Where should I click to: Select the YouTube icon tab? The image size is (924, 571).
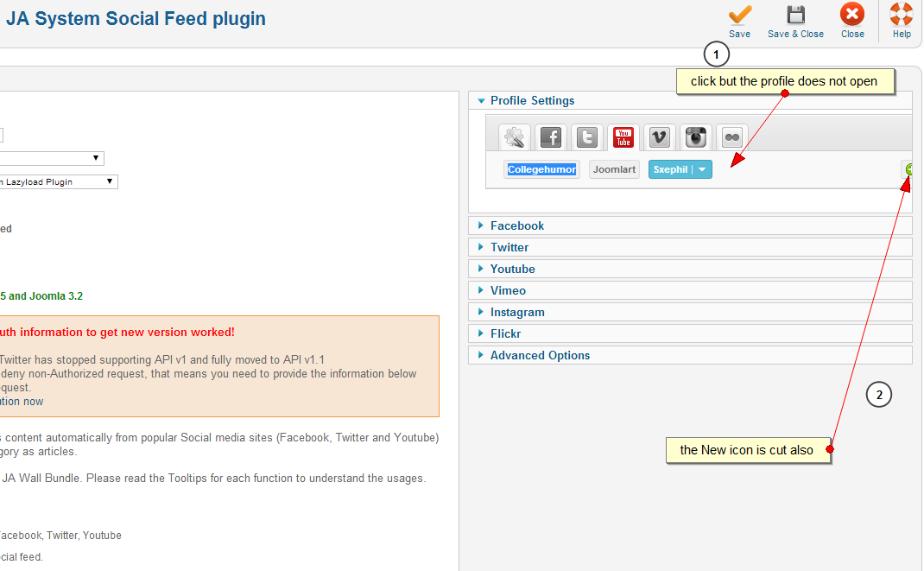(x=623, y=137)
